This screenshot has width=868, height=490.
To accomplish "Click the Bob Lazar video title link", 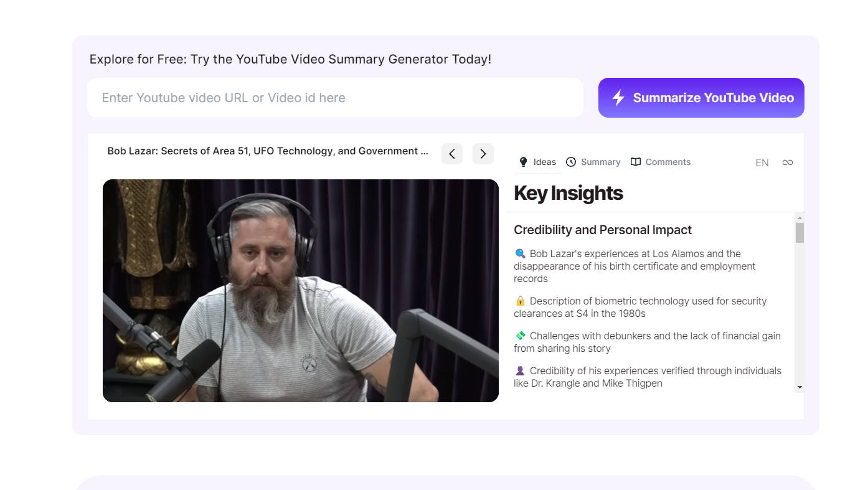I will click(267, 151).
